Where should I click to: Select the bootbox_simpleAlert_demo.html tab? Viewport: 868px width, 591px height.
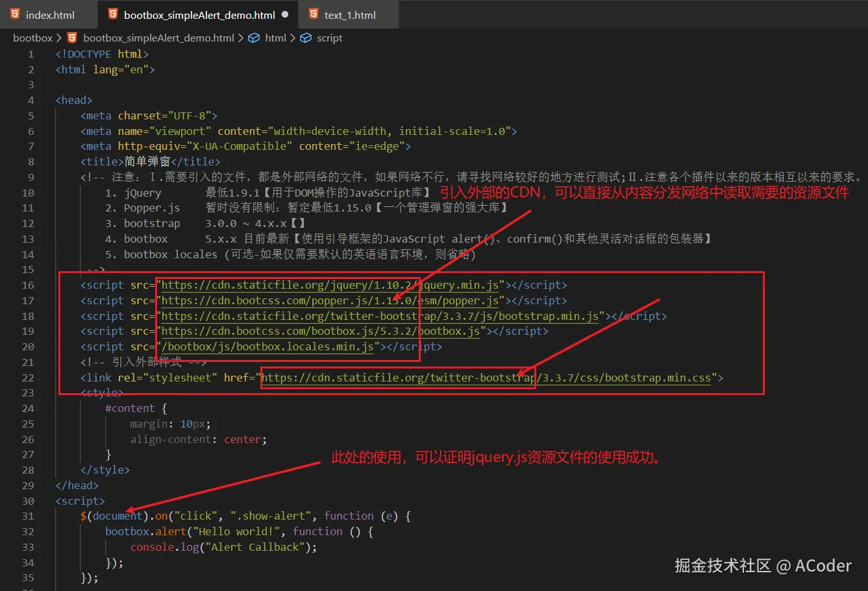tap(199, 14)
